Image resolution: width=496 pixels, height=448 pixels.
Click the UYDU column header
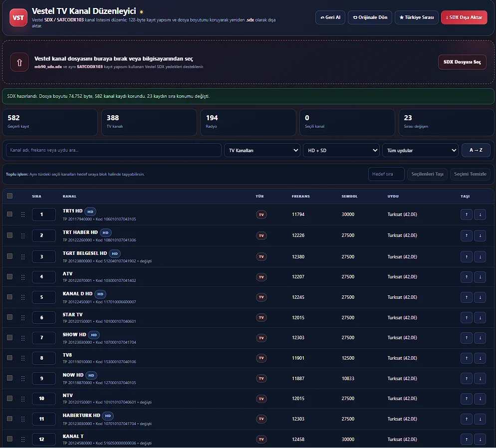point(393,197)
